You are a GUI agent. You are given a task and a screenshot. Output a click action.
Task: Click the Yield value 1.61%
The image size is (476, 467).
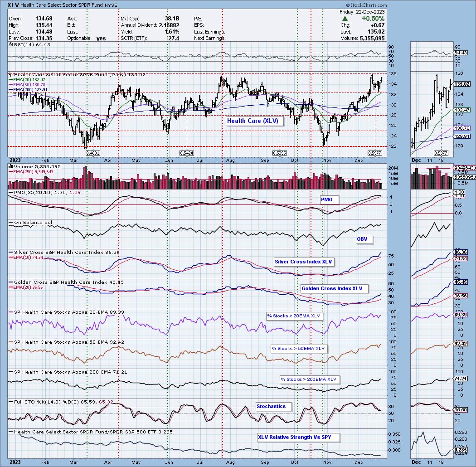172,32
